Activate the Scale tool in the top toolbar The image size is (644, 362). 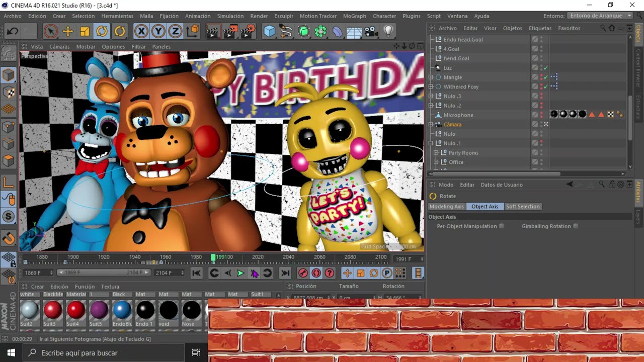click(x=85, y=32)
